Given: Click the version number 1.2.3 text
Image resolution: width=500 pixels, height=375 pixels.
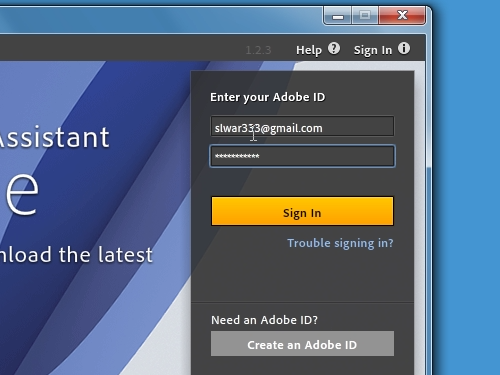Looking at the screenshot, I should (x=258, y=50).
